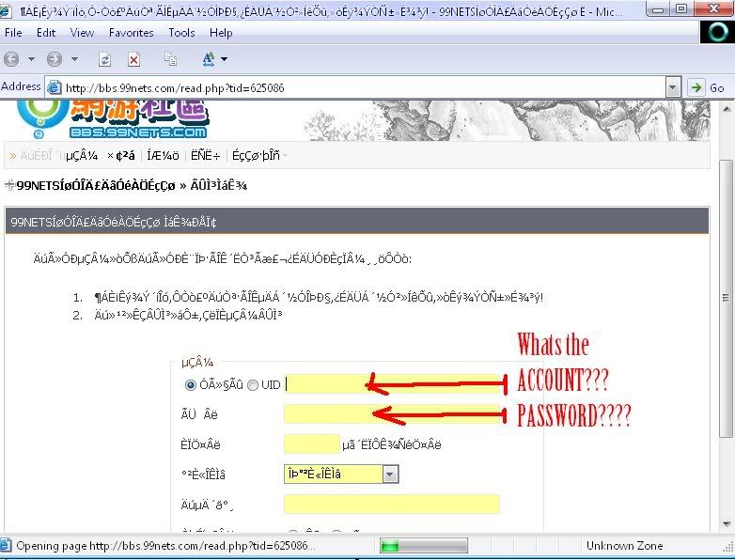The width and height of the screenshot is (735, 560).
Task: Click the browser Forward arrow button
Action: pyautogui.click(x=55, y=58)
